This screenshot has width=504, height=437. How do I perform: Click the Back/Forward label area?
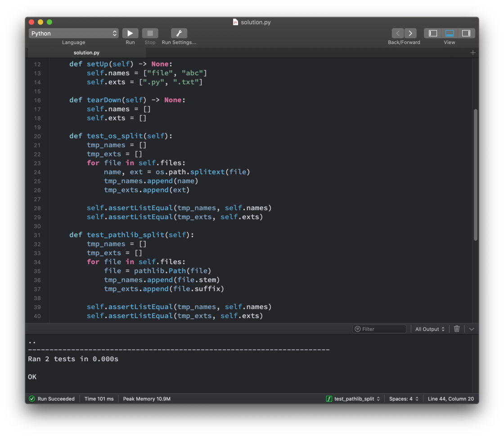coord(404,42)
